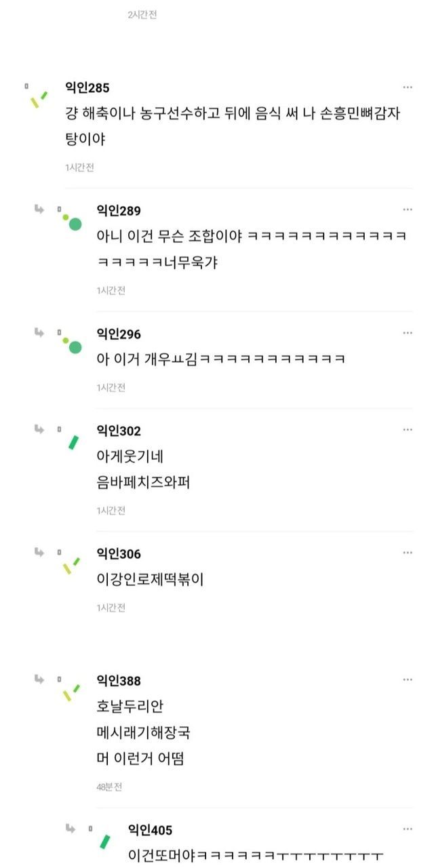Image resolution: width=434 pixels, height=868 pixels.
Task: Click 익인306's profile avatar
Action: (71, 566)
